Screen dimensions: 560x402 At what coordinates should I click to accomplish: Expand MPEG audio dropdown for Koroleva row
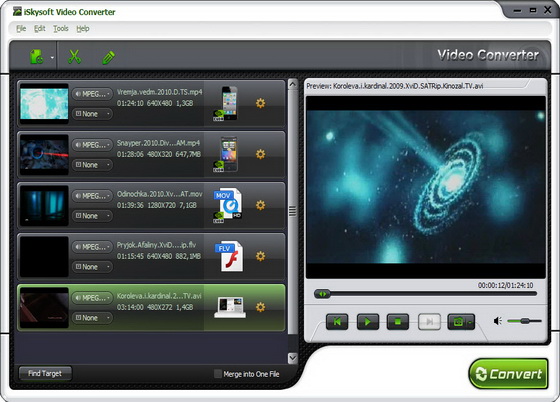[92, 298]
